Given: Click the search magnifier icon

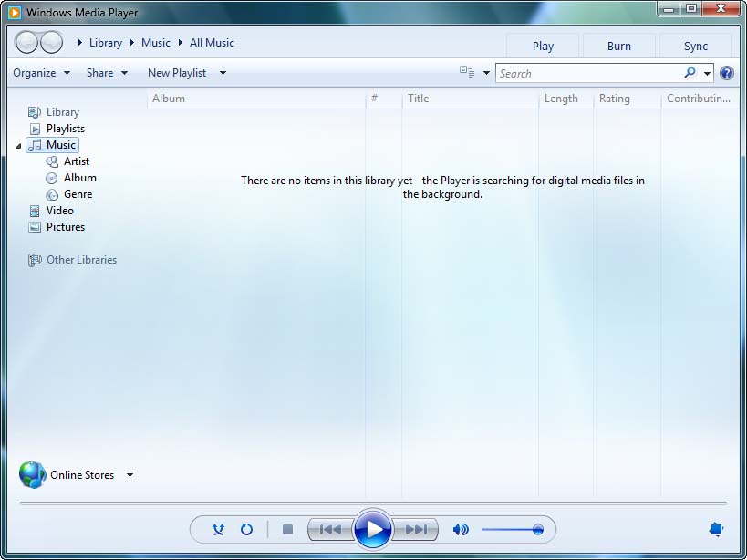Looking at the screenshot, I should (690, 73).
